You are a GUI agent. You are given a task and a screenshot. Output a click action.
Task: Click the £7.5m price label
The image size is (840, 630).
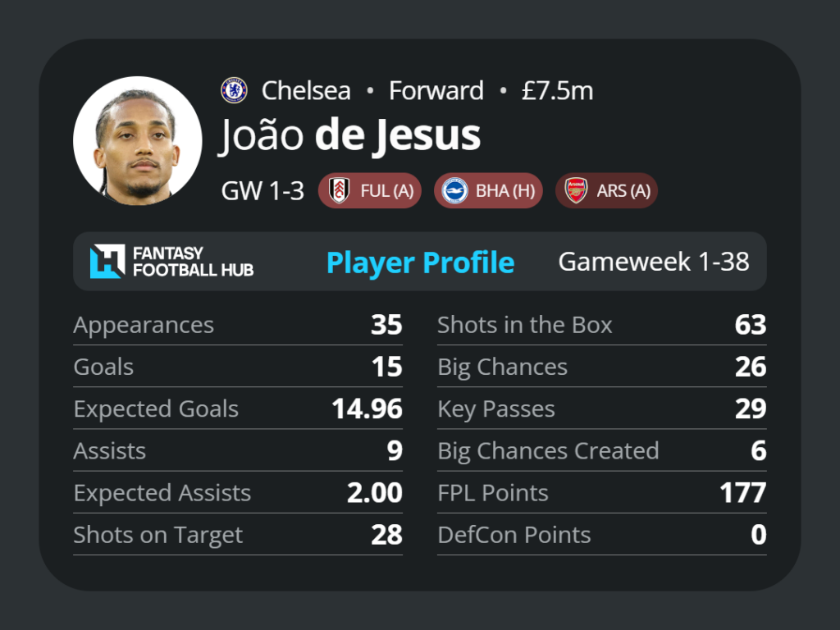point(557,90)
